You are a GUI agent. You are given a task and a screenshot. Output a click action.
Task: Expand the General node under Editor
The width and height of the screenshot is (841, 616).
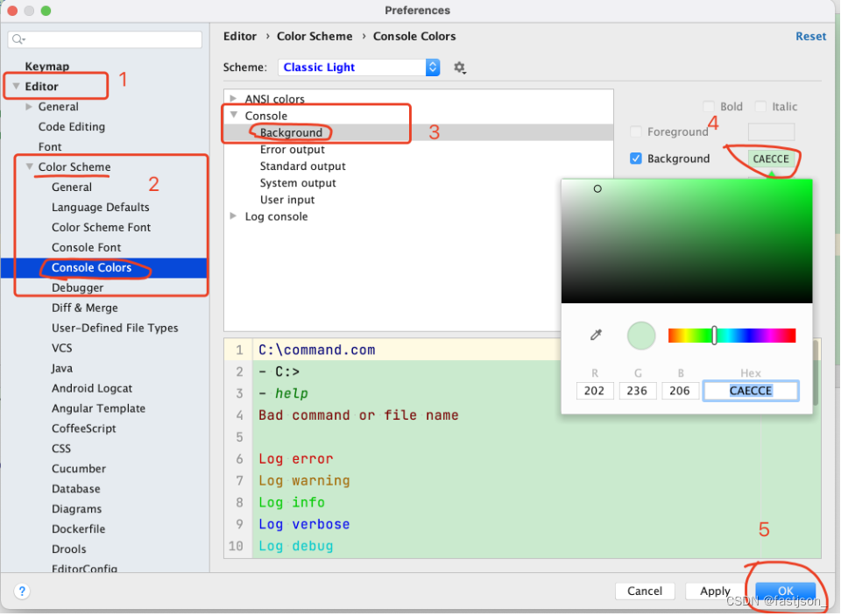click(x=29, y=107)
